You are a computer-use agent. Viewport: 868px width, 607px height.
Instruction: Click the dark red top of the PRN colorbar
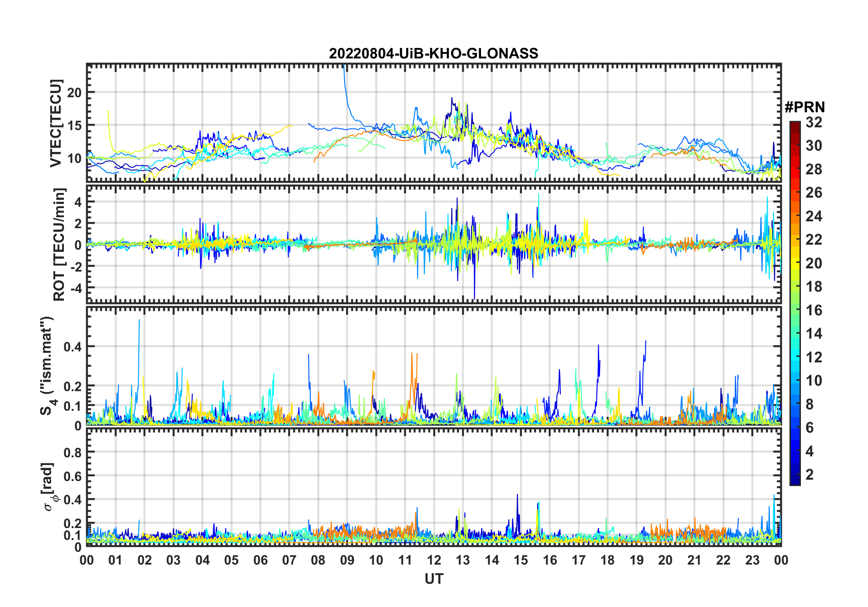pyautogui.click(x=795, y=125)
